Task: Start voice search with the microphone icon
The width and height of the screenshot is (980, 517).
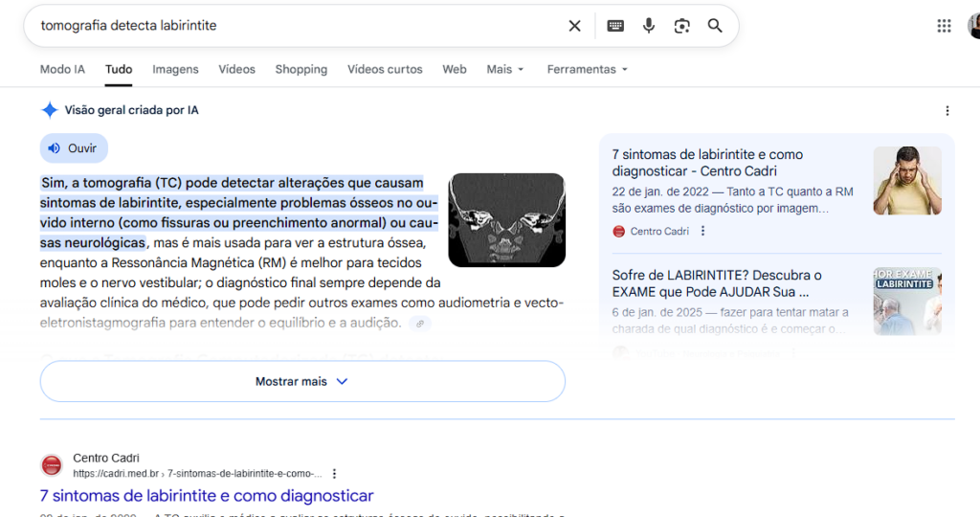Action: pos(649,26)
